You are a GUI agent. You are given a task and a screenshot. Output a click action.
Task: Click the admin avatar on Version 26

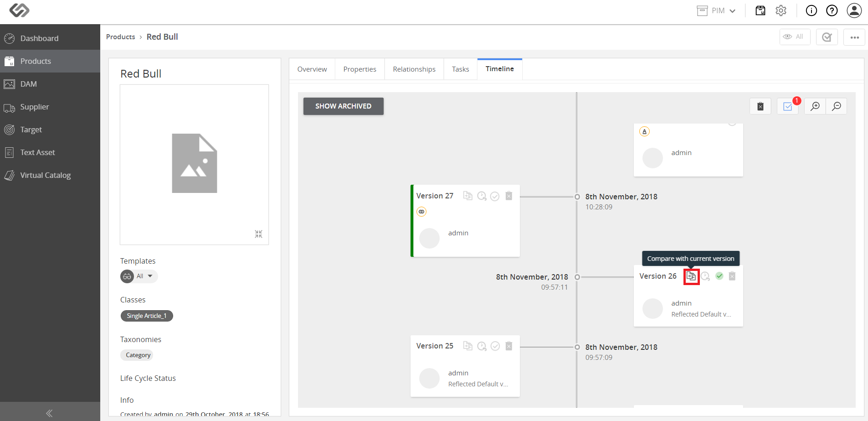click(652, 309)
